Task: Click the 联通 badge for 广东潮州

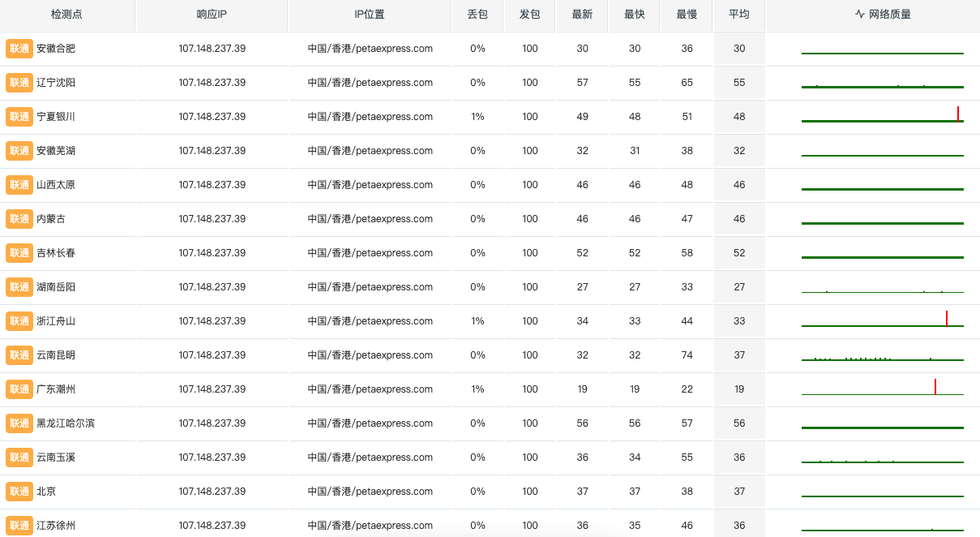Action: point(19,389)
